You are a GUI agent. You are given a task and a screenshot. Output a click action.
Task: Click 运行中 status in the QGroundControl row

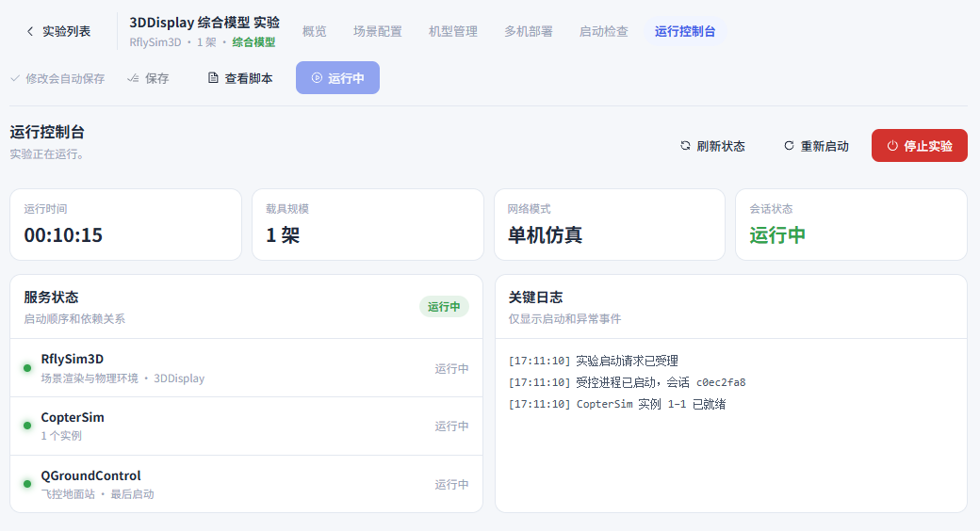pyautogui.click(x=452, y=484)
